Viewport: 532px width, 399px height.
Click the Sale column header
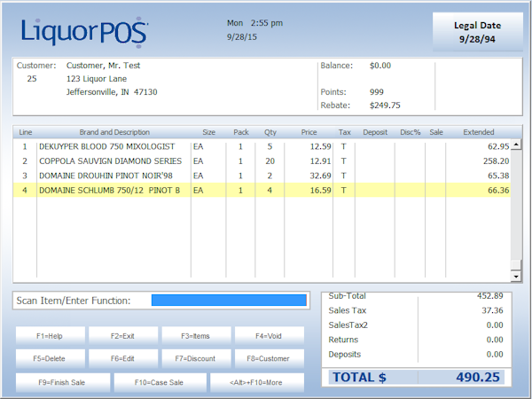coord(436,132)
